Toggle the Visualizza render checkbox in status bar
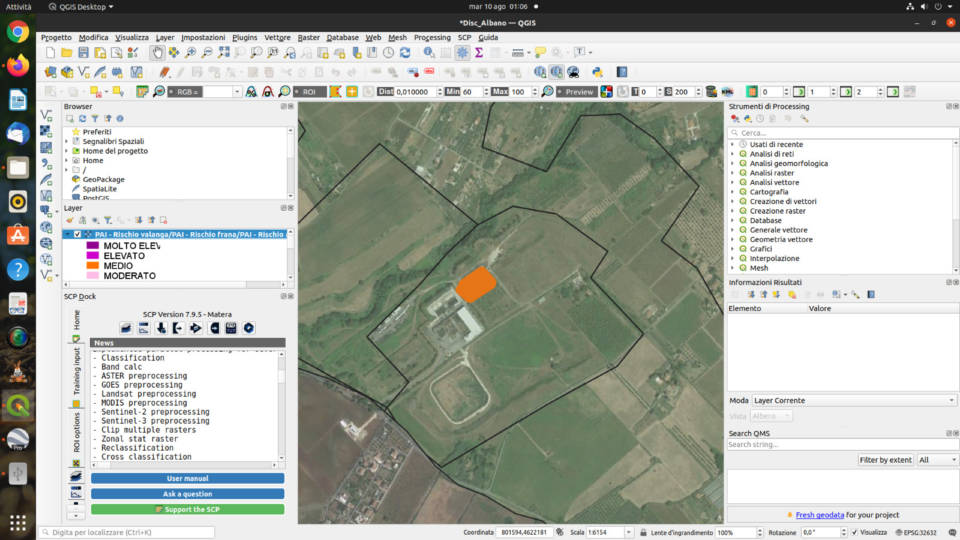This screenshot has height=540, width=960. coord(854,532)
